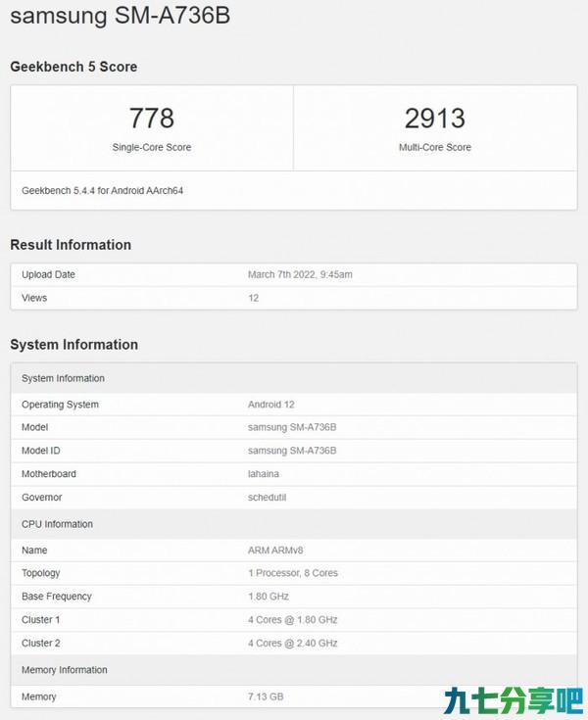Click the Views row label

pyautogui.click(x=34, y=298)
